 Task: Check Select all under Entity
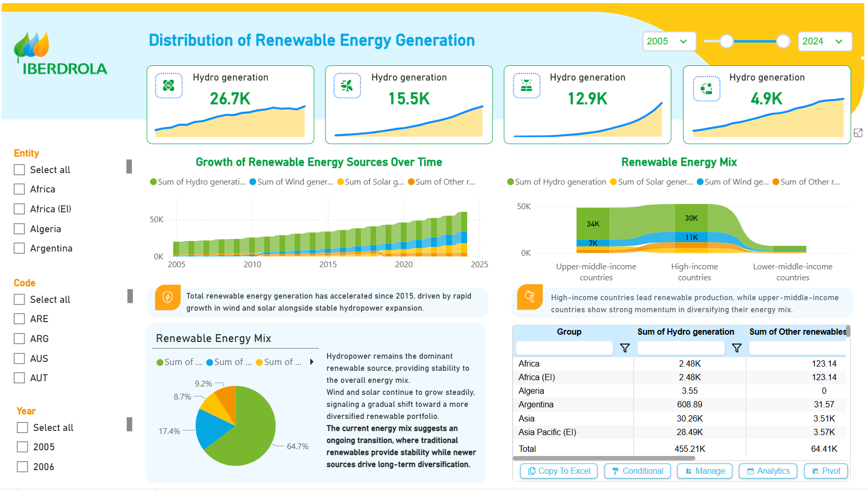(x=19, y=170)
